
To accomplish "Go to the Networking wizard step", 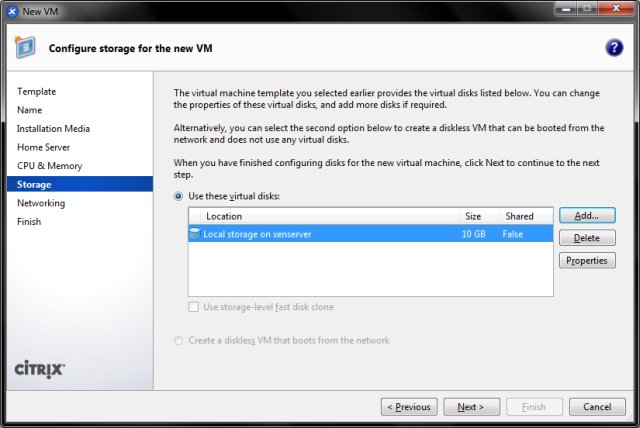I will click(41, 203).
